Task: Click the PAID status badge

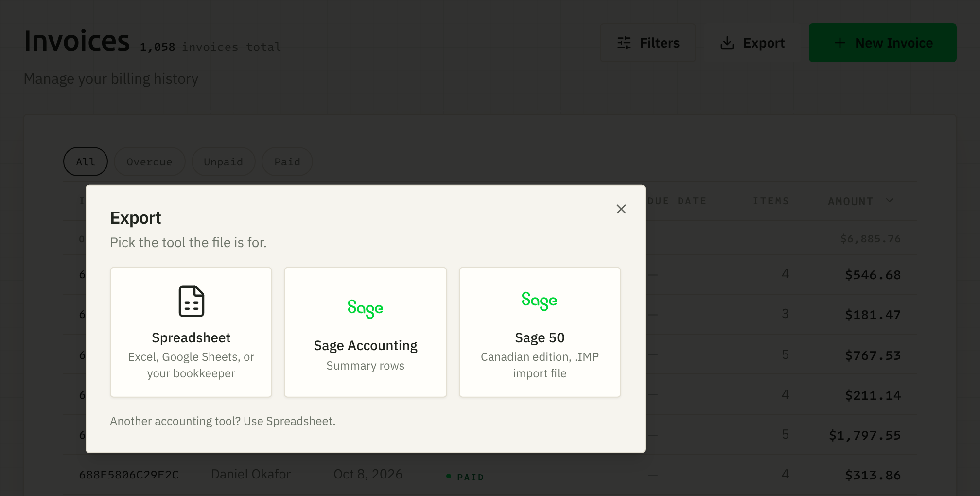Action: tap(465, 477)
